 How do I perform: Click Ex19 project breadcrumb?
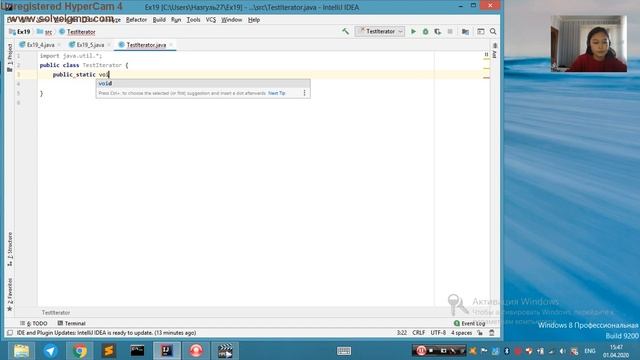coord(20,31)
